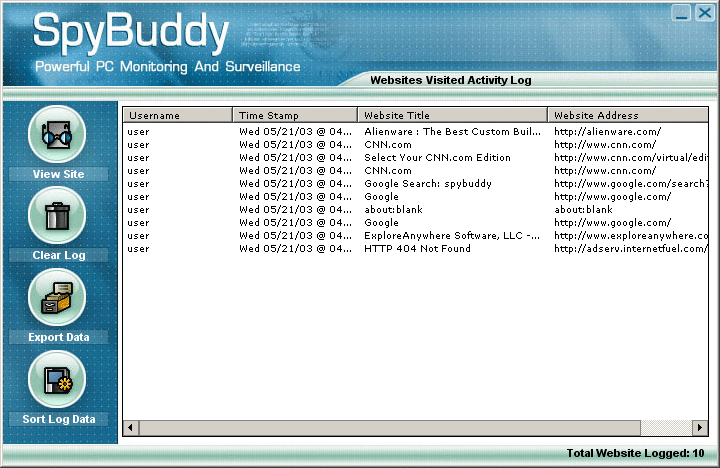The width and height of the screenshot is (720, 468).
Task: Click the Sort Log Data disk icon
Action: (x=58, y=379)
